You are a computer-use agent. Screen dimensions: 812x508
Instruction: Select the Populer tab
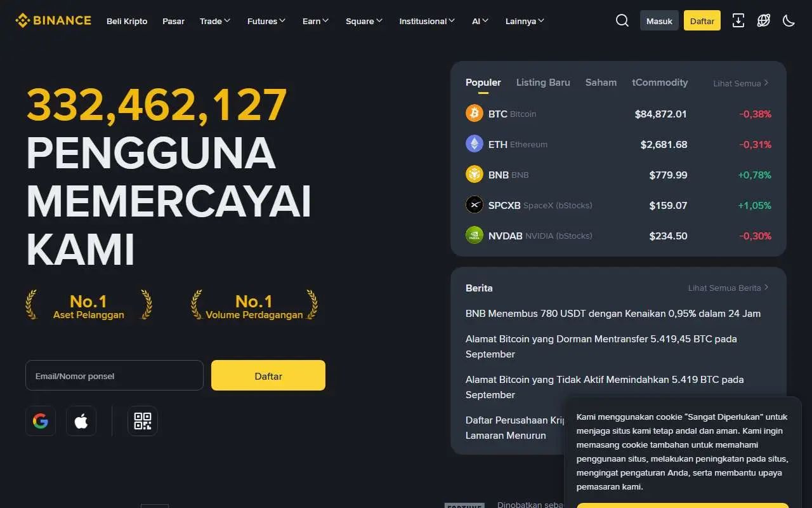click(483, 83)
